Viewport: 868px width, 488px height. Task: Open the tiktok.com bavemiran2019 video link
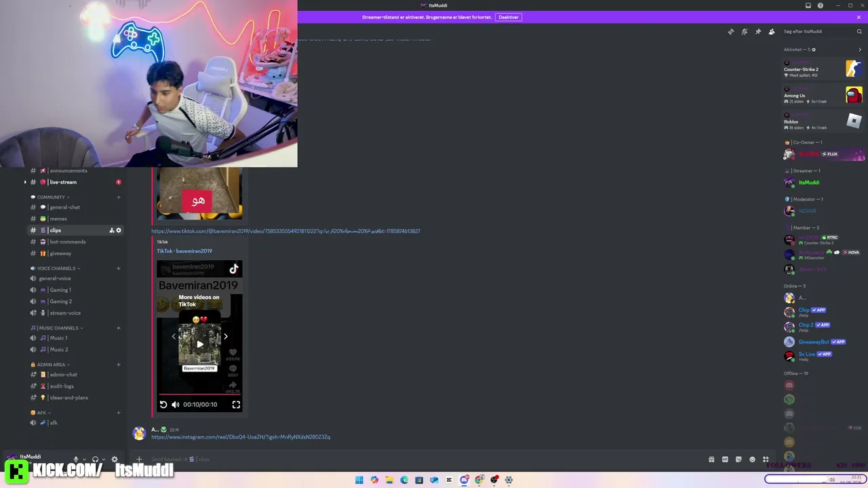tap(285, 231)
